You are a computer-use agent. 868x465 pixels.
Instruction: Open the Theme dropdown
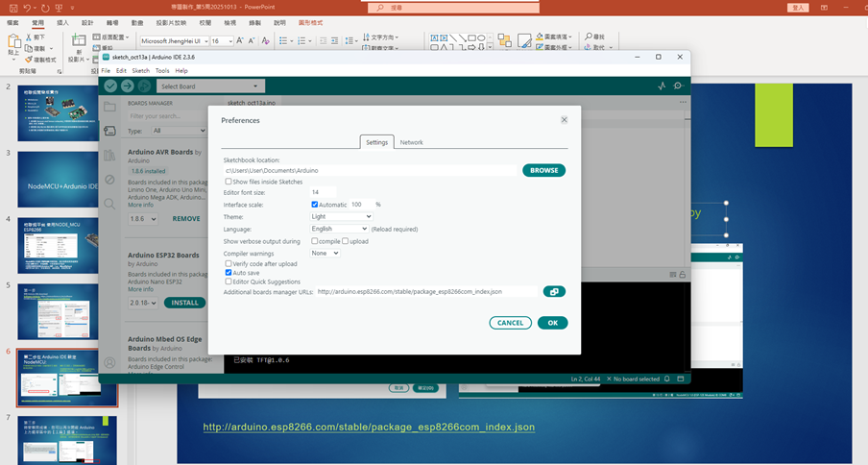click(x=339, y=217)
